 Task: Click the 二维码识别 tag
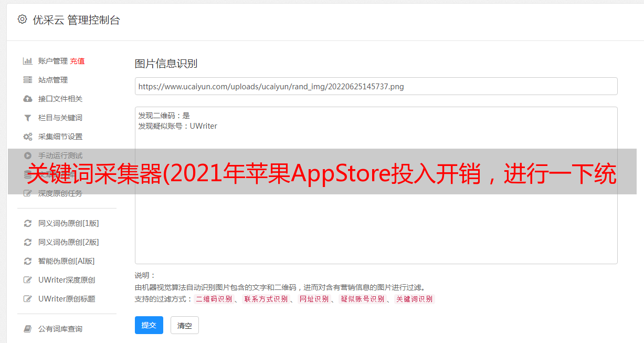tap(214, 299)
